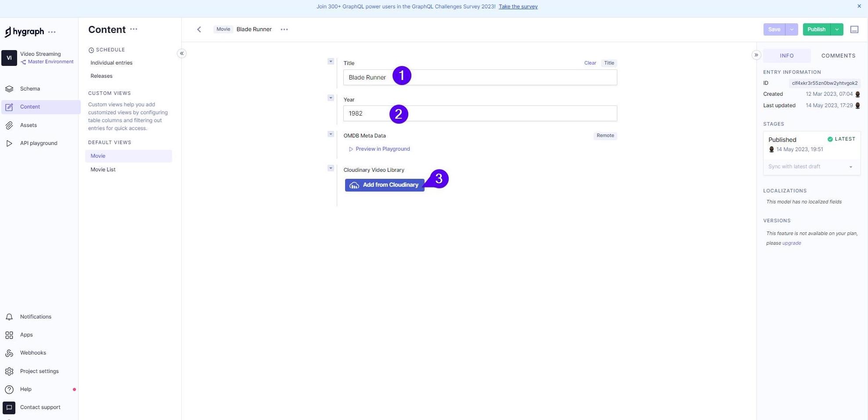The height and width of the screenshot is (420, 868).
Task: Expand the Sync with latest draft dropdown
Action: click(850, 167)
